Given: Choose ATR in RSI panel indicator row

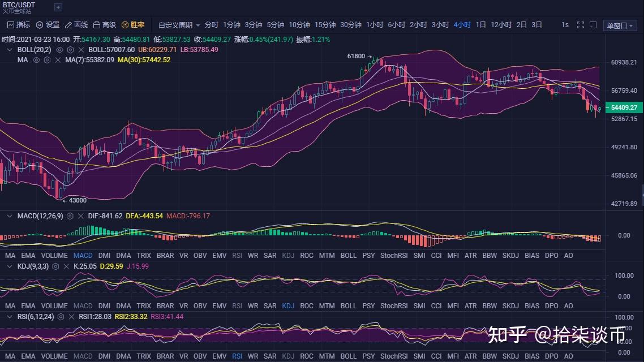Looking at the screenshot, I should point(471,356).
